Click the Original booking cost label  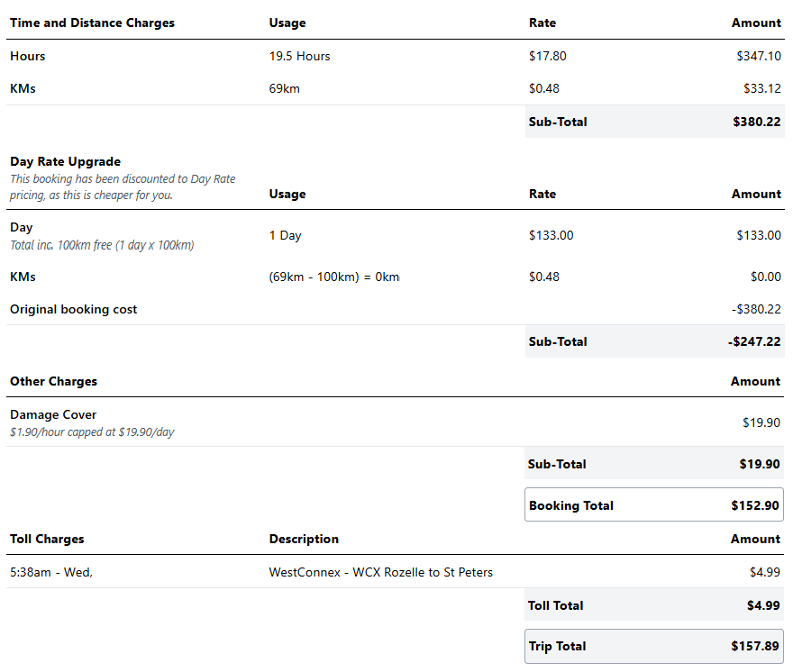click(x=73, y=309)
